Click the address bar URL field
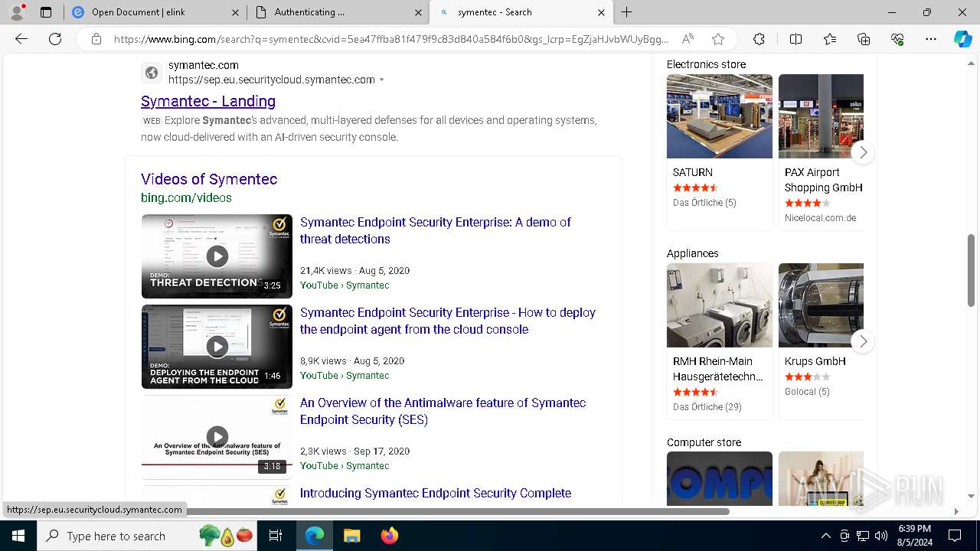The height and width of the screenshot is (551, 980). tap(390, 39)
